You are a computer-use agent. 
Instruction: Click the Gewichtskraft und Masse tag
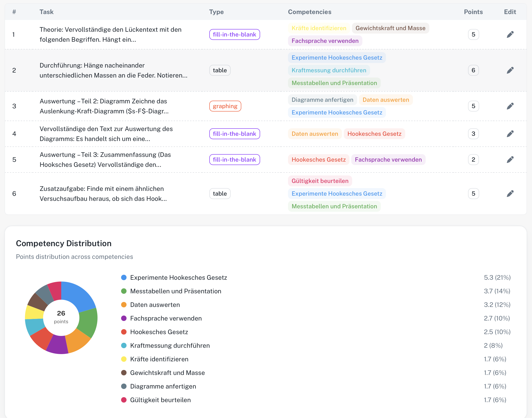click(390, 28)
